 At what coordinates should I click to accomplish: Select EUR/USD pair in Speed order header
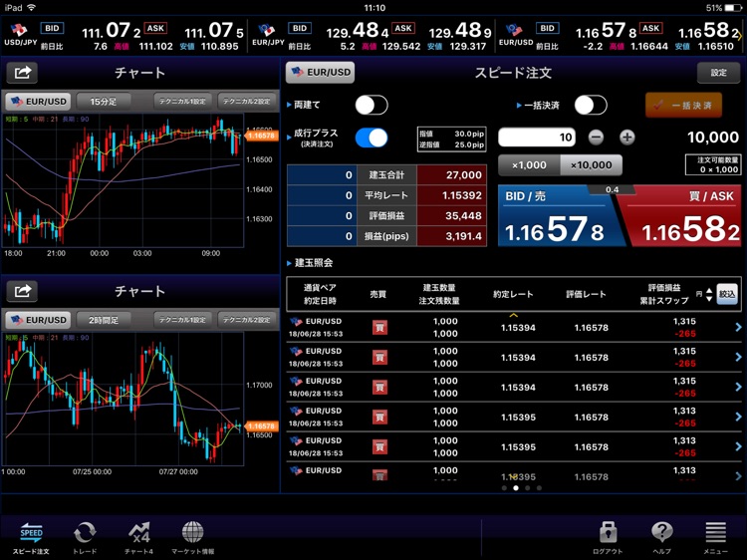coord(321,73)
